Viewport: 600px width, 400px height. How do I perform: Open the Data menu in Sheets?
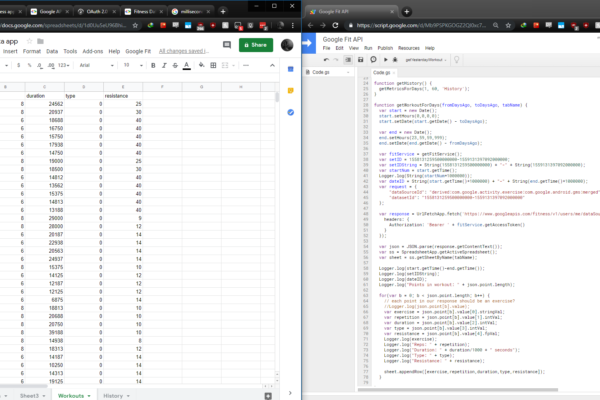(x=52, y=51)
